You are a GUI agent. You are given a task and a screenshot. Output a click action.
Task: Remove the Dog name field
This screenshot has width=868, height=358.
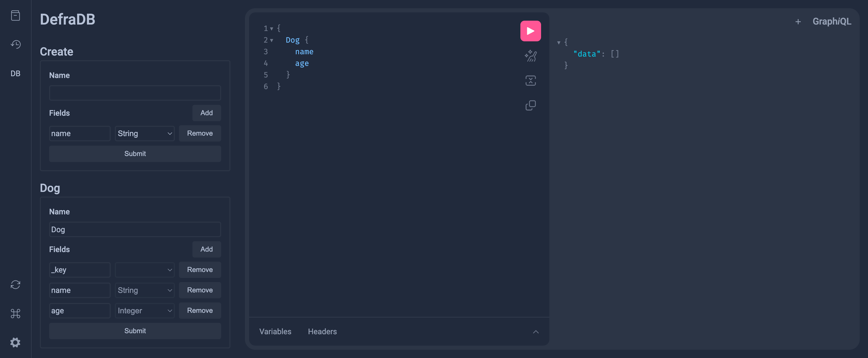[200, 290]
